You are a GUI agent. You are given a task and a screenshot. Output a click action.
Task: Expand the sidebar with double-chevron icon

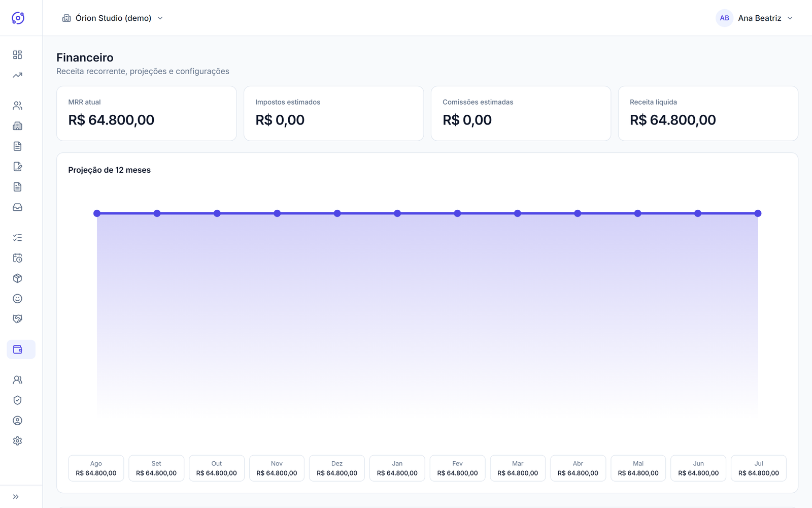click(x=16, y=497)
